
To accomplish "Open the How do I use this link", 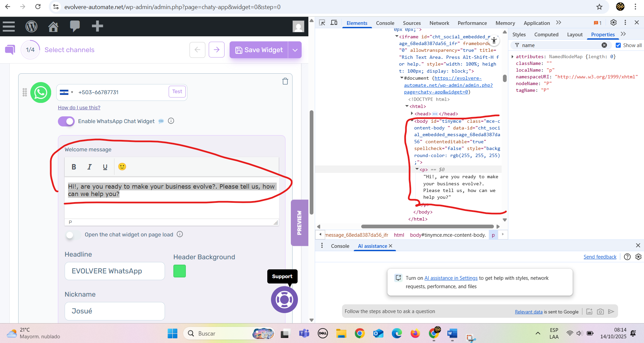I will click(x=79, y=108).
